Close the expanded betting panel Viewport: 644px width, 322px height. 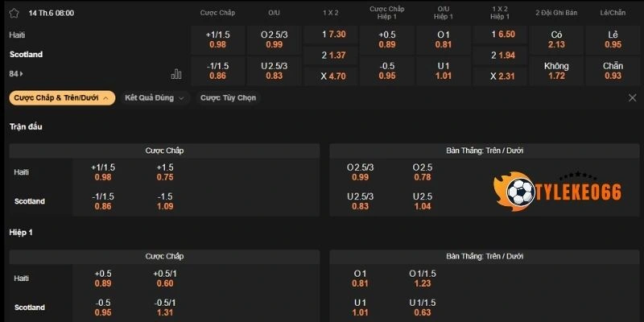(632, 97)
